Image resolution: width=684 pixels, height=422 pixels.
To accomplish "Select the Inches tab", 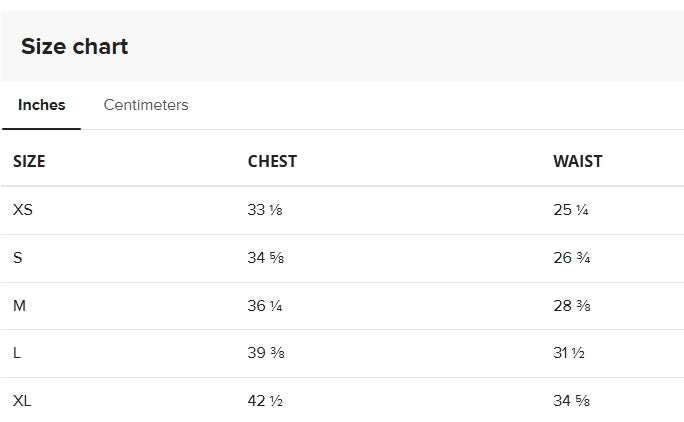I will pyautogui.click(x=41, y=105).
